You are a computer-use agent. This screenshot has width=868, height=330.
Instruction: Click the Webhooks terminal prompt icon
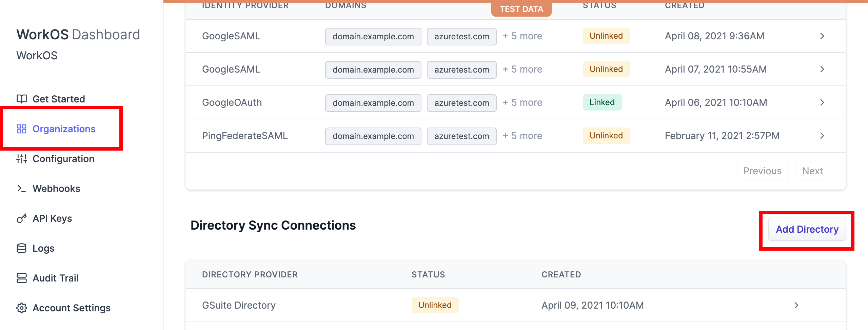[22, 189]
